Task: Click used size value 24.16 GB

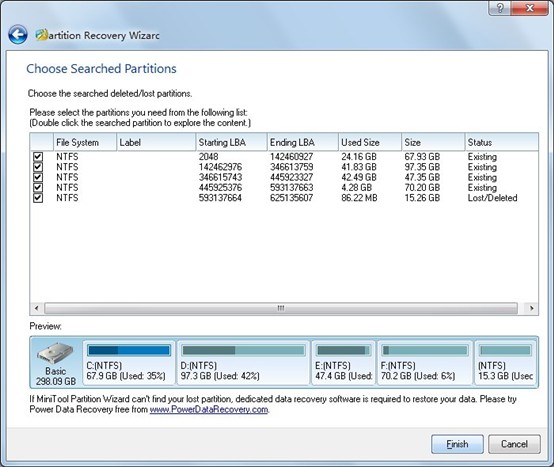Action: click(x=359, y=156)
